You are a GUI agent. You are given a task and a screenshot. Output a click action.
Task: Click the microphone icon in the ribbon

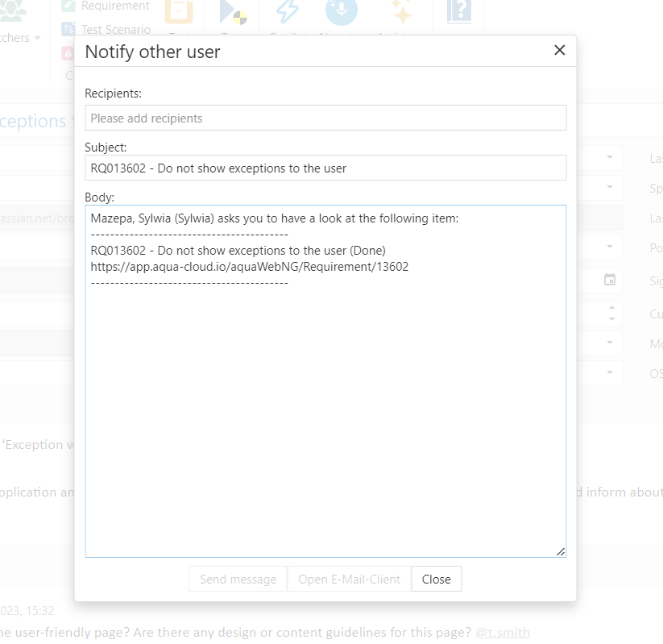tap(342, 11)
